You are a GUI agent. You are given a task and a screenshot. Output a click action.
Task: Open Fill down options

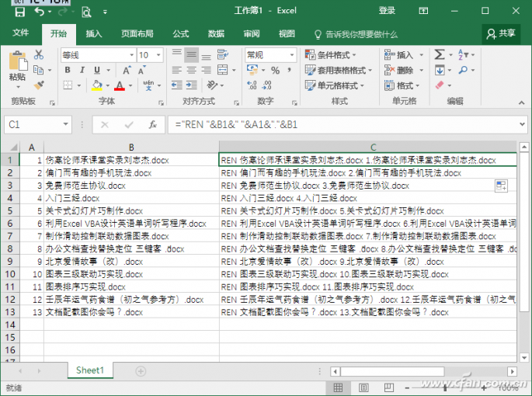pyautogui.click(x=440, y=70)
